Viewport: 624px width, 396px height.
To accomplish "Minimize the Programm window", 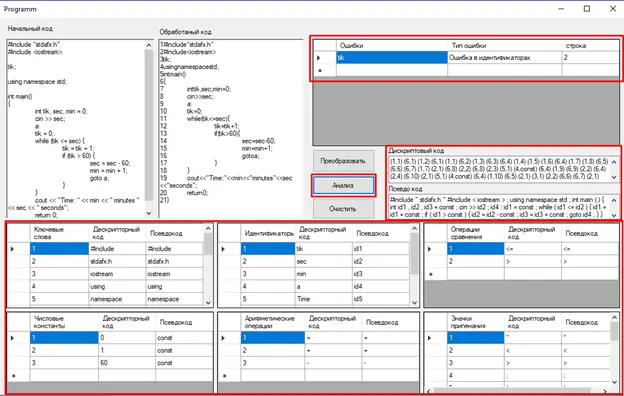I will click(561, 9).
